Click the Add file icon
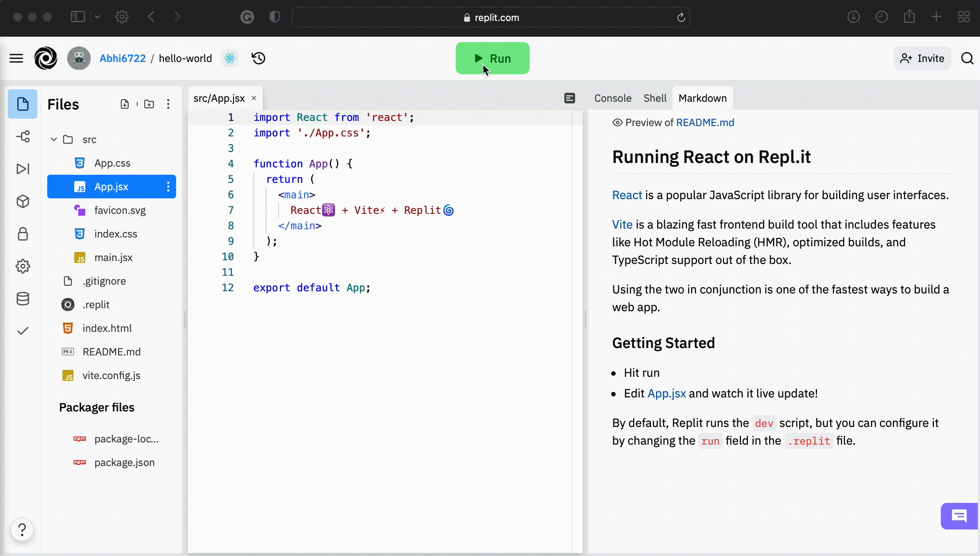 pos(125,104)
